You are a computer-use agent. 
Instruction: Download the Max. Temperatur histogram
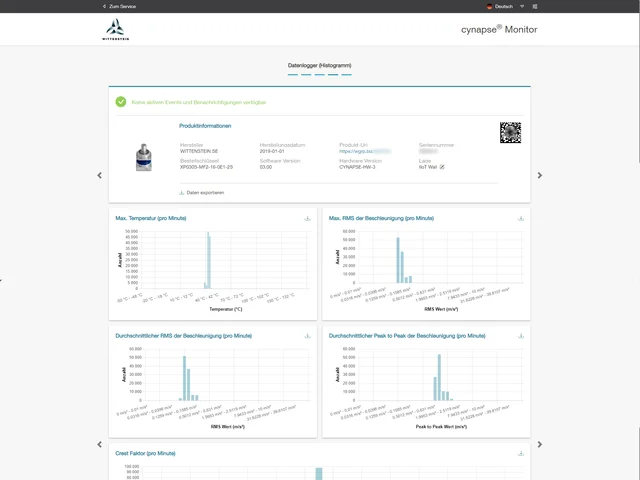click(308, 218)
